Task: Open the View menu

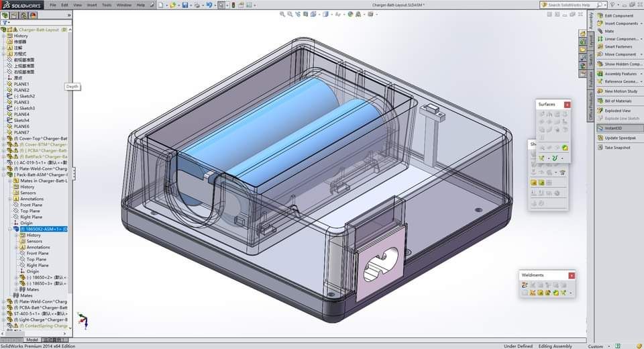Action: pyautogui.click(x=77, y=5)
